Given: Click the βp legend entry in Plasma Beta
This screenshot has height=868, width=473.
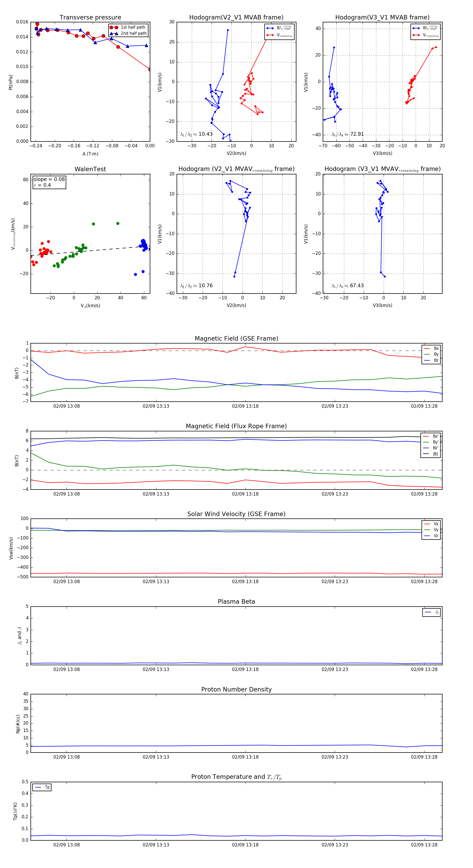Looking at the screenshot, I should (x=432, y=612).
